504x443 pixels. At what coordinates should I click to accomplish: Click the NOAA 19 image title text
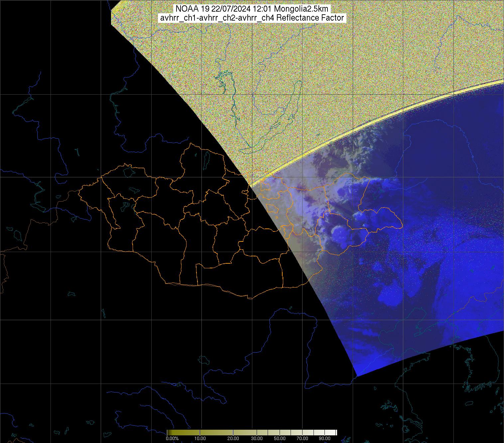(x=252, y=9)
